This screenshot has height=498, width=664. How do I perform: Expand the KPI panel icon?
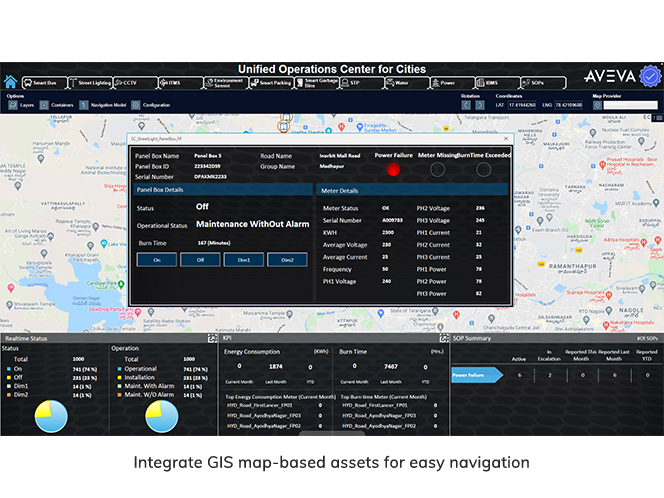click(444, 338)
